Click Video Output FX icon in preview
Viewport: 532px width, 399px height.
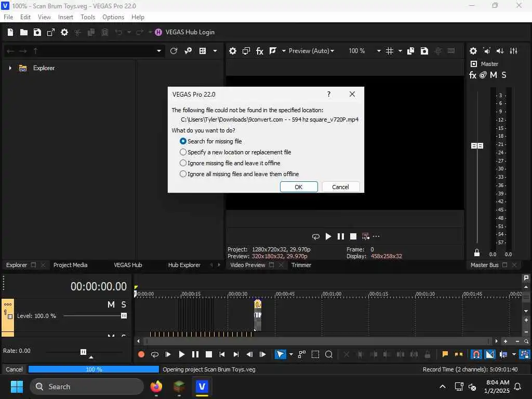point(260,51)
